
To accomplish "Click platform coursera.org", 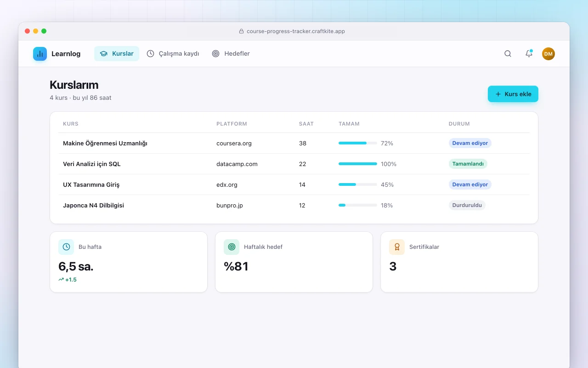I will click(234, 143).
